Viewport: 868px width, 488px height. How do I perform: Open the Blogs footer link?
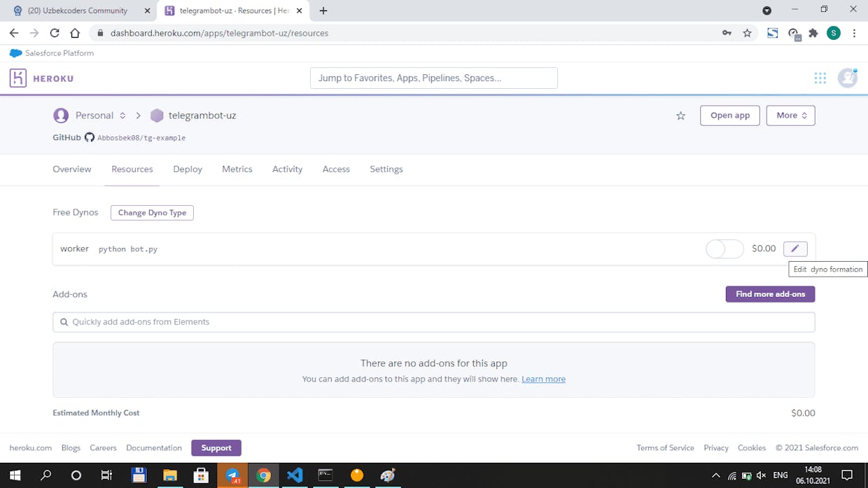(x=71, y=448)
